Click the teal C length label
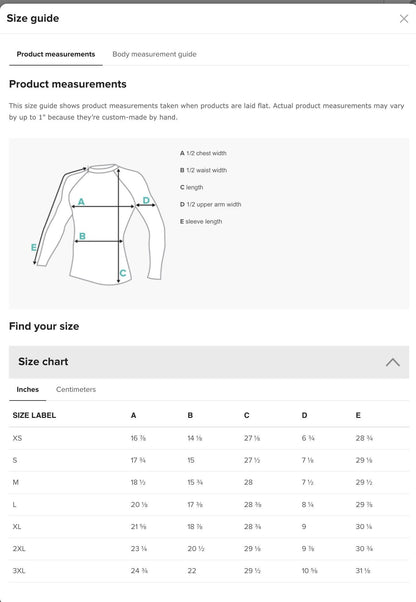The height and width of the screenshot is (602, 416). [123, 273]
